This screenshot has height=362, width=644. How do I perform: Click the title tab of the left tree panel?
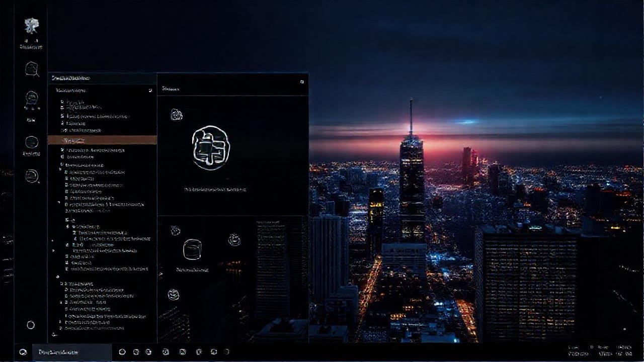coord(71,78)
